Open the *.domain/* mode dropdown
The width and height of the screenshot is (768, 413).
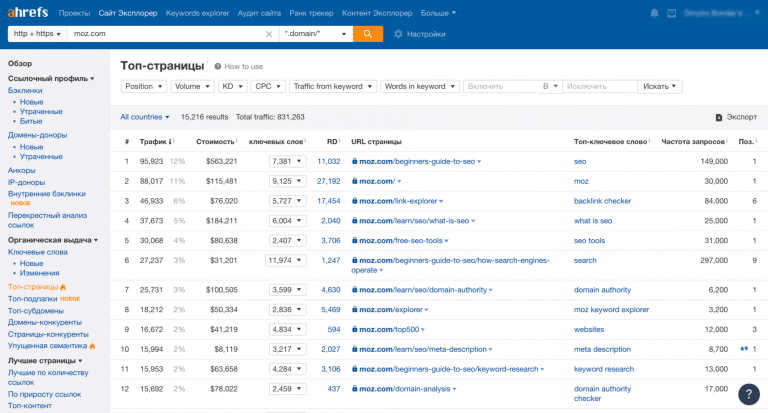pos(316,34)
